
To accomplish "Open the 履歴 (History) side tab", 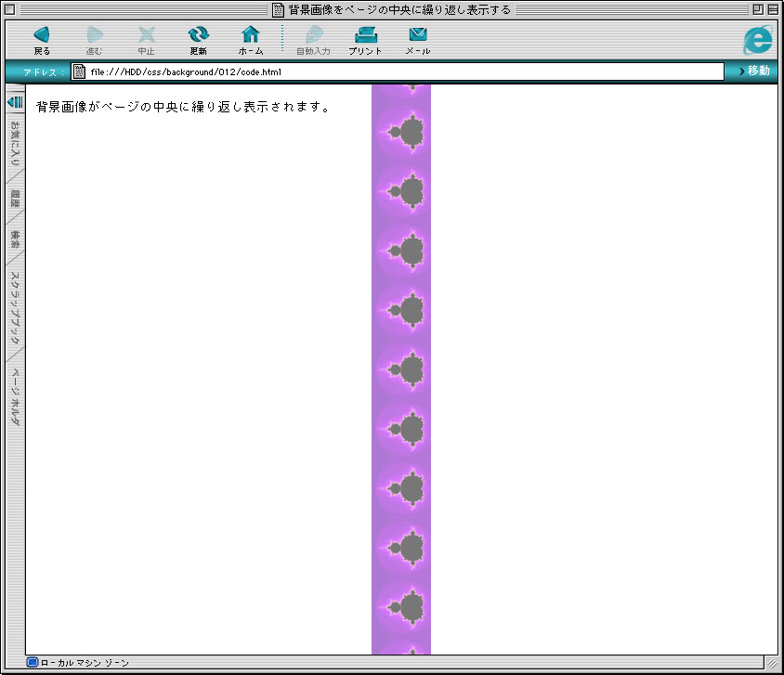I will click(x=15, y=198).
